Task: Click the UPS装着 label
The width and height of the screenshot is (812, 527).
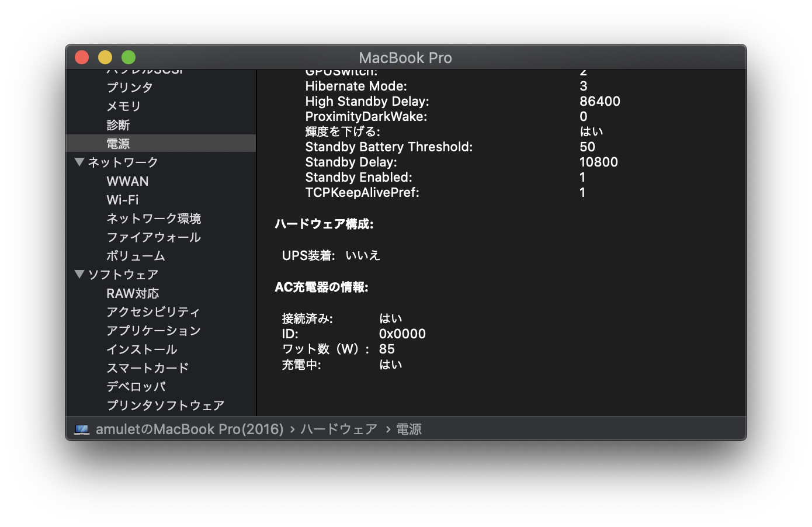Action: [308, 256]
